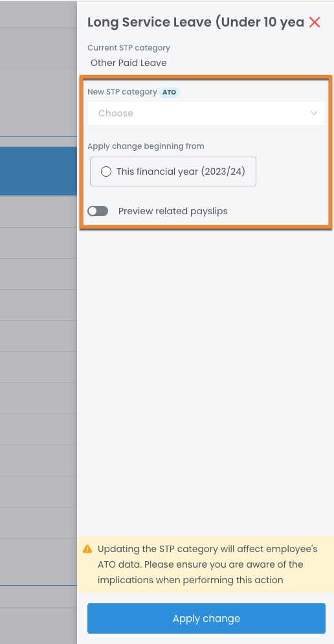
Task: Close the Long Service Leave panel
Action: pyautogui.click(x=315, y=22)
